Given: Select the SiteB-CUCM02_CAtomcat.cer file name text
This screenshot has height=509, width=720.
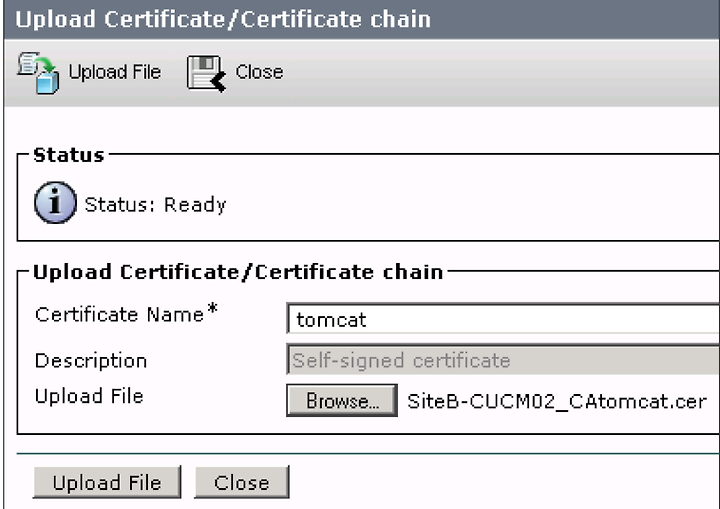Looking at the screenshot, I should 557,402.
